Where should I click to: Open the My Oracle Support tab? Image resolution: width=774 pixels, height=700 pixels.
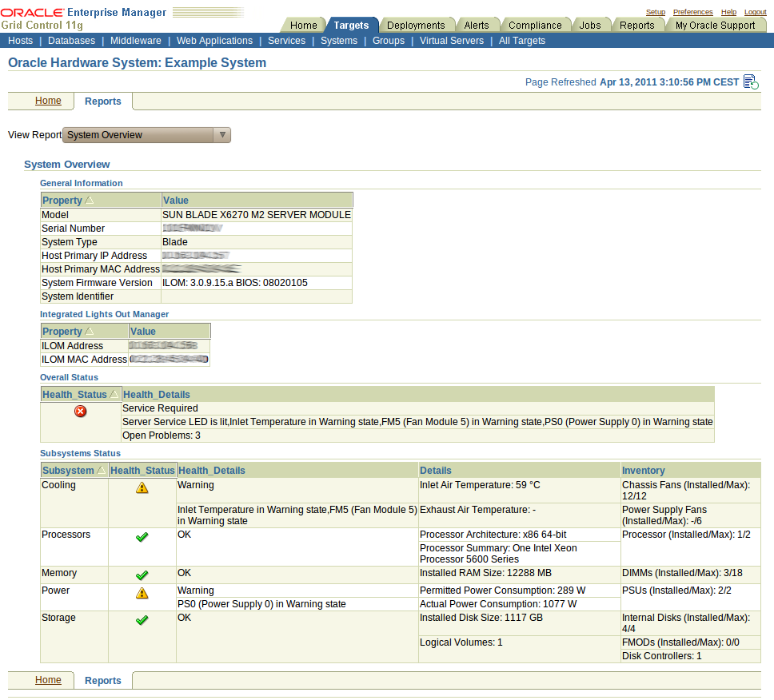pos(716,25)
